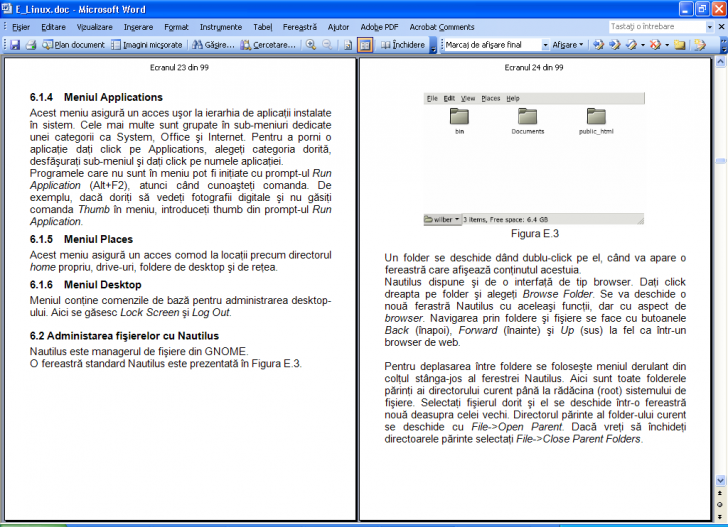Close document with menu bar X button

[x=722, y=27]
